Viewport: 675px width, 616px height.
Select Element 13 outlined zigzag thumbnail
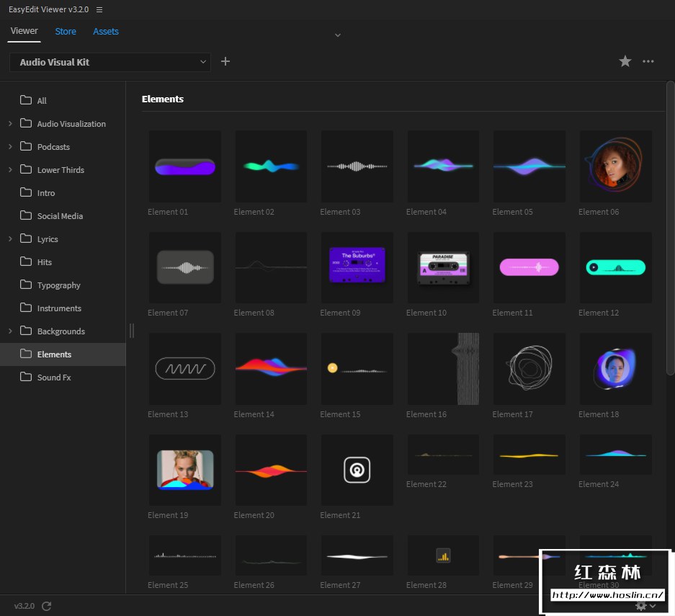pos(184,368)
